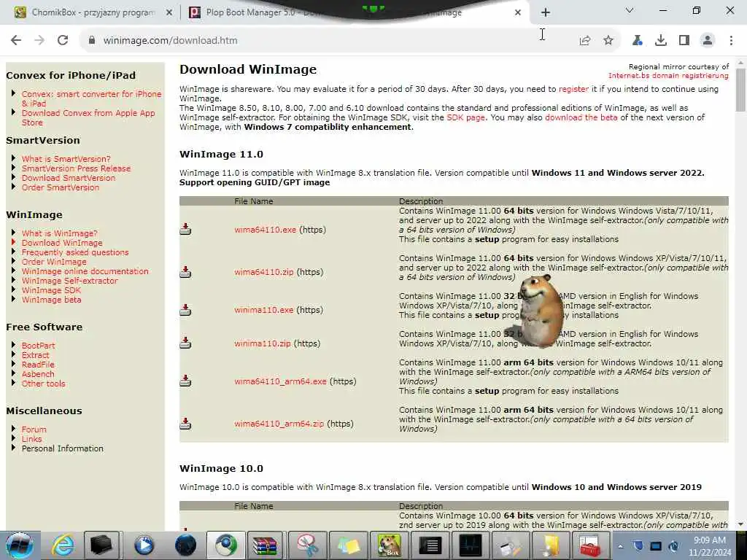Show hidden system tray icons
747x560 pixels.
tap(620, 546)
